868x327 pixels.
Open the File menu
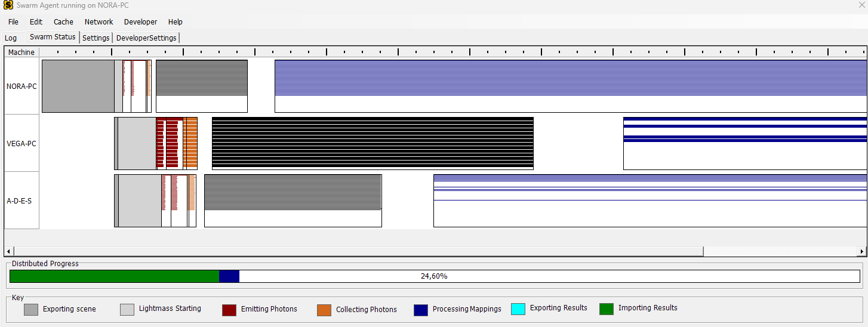tap(13, 22)
